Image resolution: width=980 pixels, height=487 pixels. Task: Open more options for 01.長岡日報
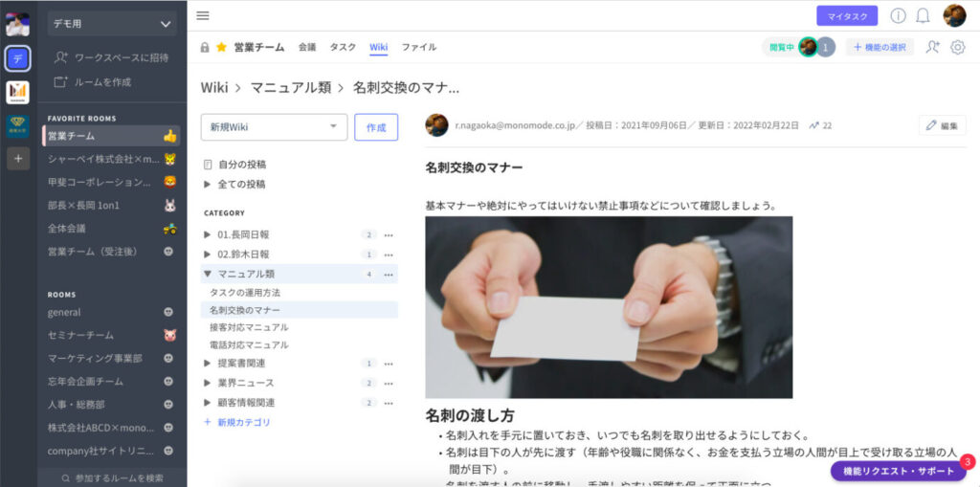pos(389,235)
